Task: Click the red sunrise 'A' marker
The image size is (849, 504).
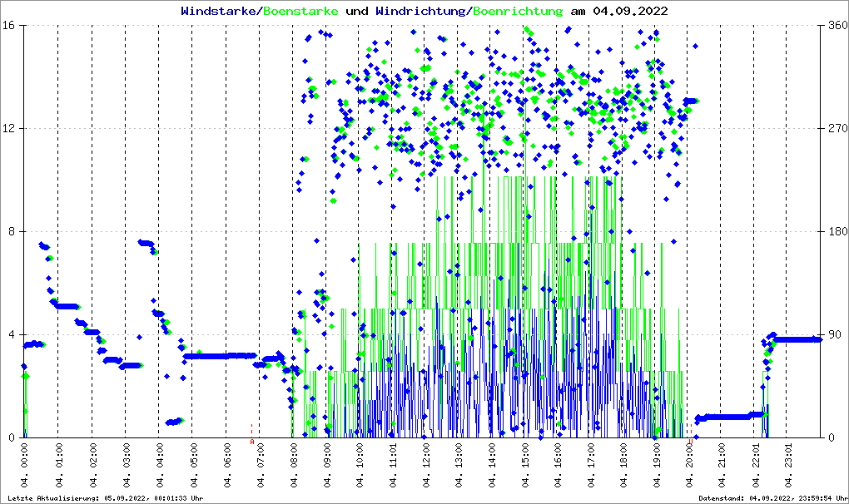Action: 251,442
